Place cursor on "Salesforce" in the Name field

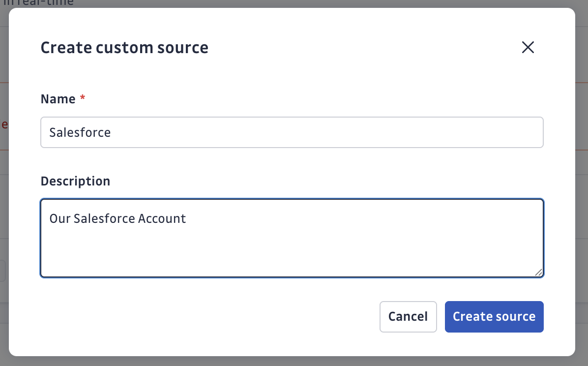80,132
